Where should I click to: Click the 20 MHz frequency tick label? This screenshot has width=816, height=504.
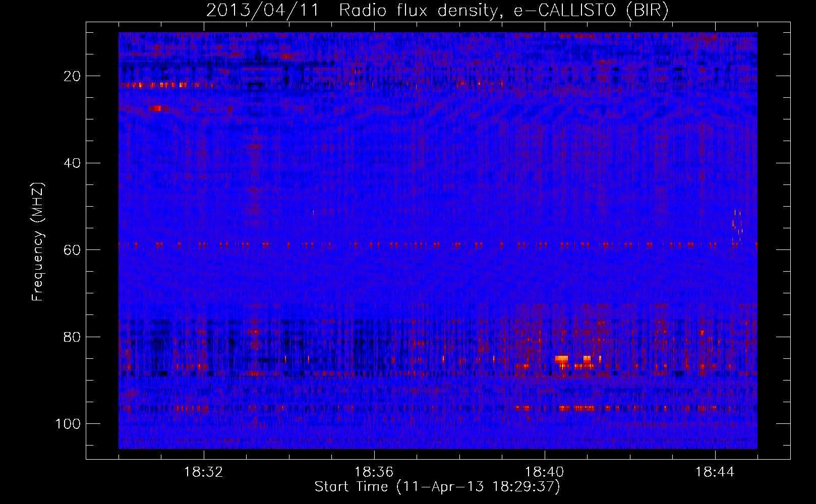click(x=72, y=76)
